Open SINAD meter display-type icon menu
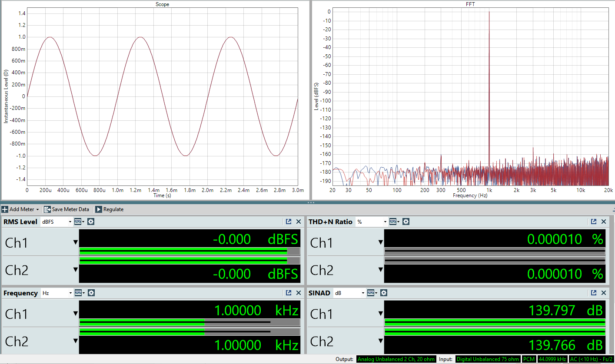Screen dimensions: 615x364 point(372,293)
